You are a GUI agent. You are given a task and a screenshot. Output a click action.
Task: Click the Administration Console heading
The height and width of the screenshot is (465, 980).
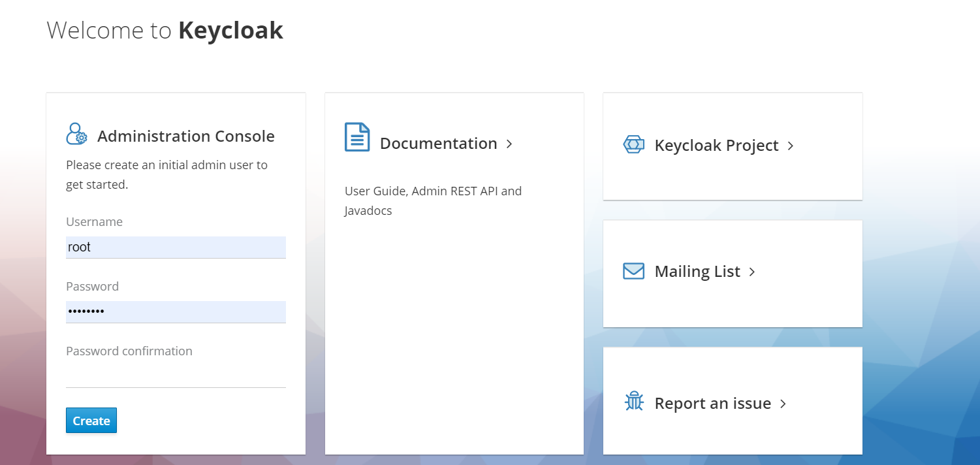tap(186, 136)
